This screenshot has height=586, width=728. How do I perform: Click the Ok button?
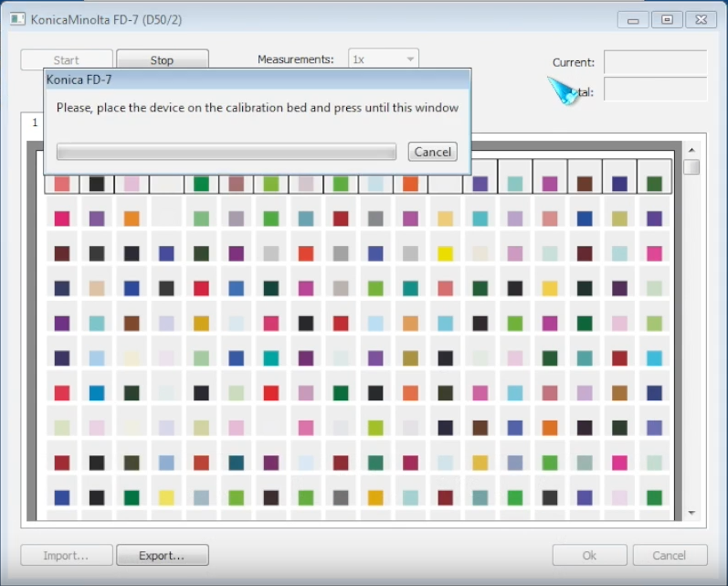pyautogui.click(x=590, y=555)
